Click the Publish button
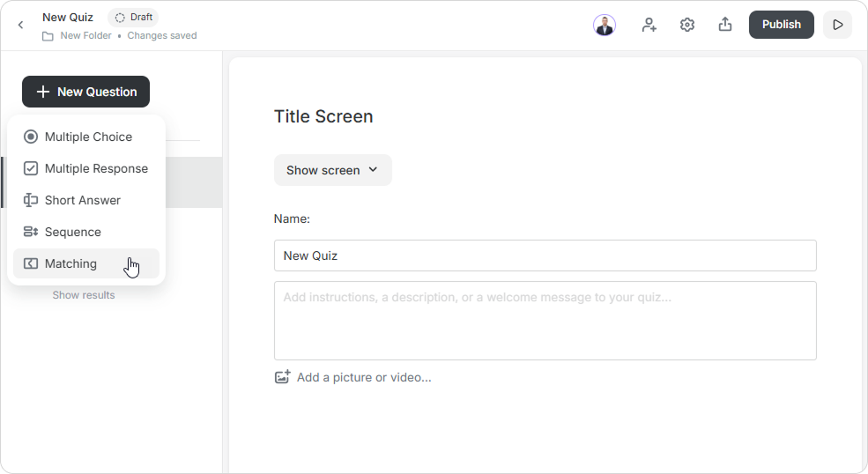 coord(781,25)
